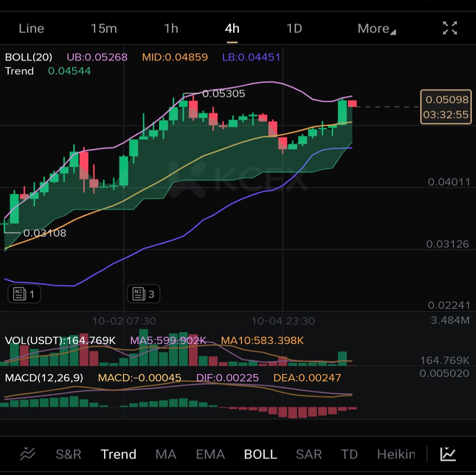476x475 pixels.
Task: Tap the indicator lines icon beside S&R
Action: coord(28,454)
